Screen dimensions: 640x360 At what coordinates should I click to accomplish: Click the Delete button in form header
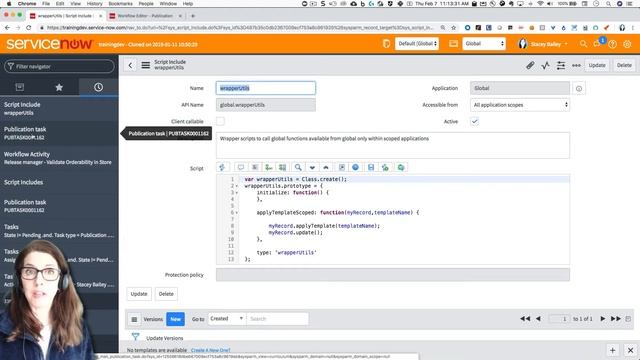tap(624, 65)
